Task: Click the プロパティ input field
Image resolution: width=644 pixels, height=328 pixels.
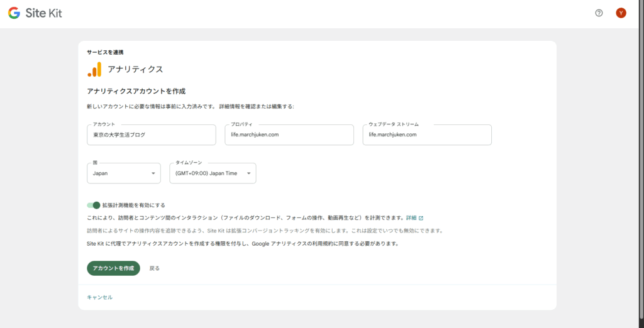Action: (289, 134)
